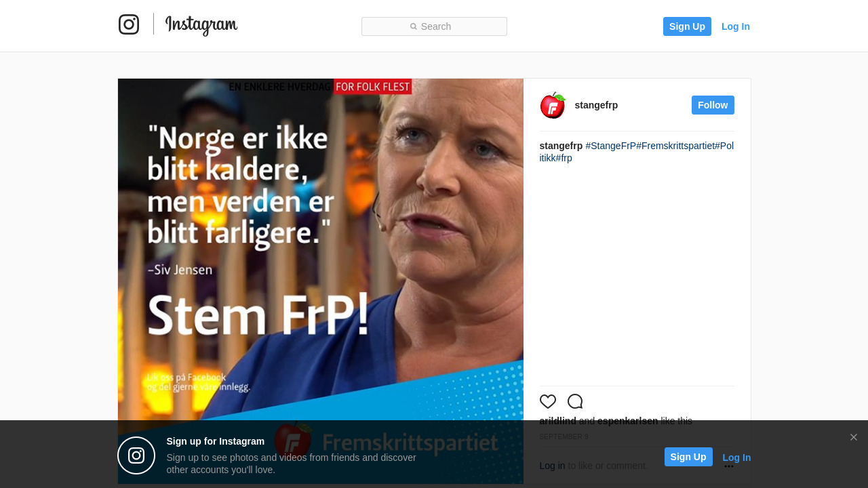The width and height of the screenshot is (868, 488).
Task: Click the heart like icon
Action: [x=548, y=401]
